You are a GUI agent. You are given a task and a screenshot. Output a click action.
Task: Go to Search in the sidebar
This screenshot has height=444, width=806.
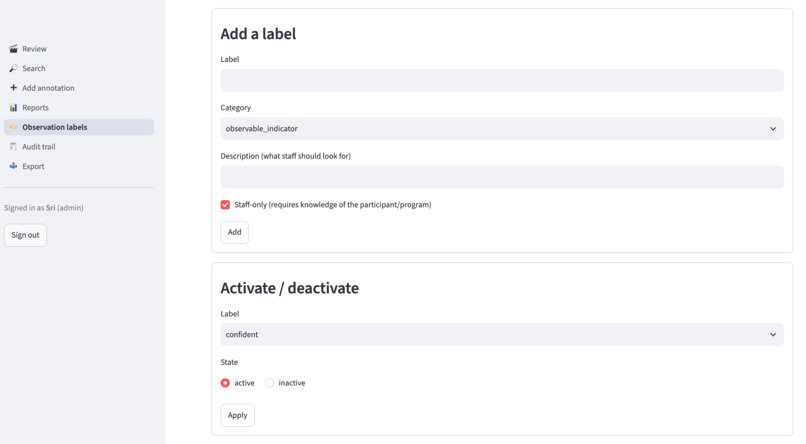click(x=79, y=68)
